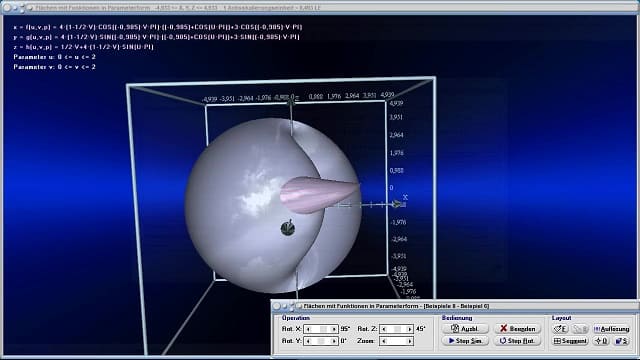Screen dimensions: 640x360
Task: Click the 95° Rot. X value
Action: click(x=345, y=329)
